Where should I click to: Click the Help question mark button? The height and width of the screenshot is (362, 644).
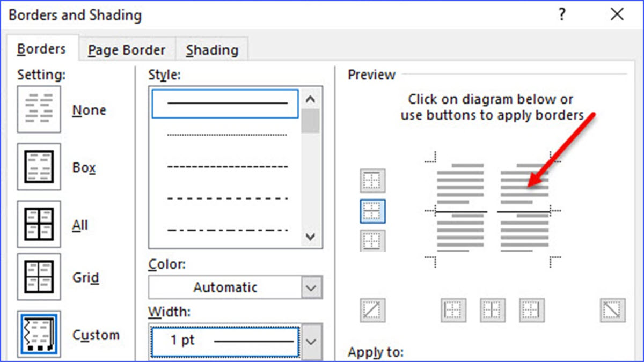tap(561, 14)
